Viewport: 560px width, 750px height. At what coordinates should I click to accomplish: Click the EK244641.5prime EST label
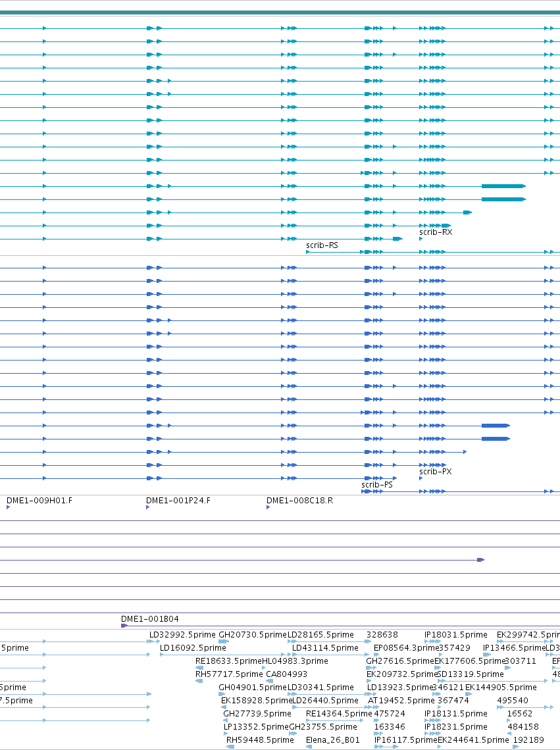pyautogui.click(x=473, y=740)
